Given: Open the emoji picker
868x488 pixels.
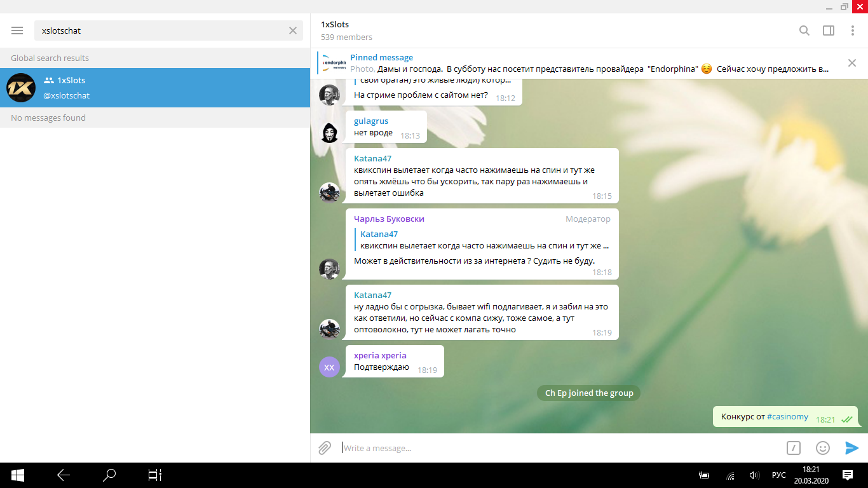Looking at the screenshot, I should [823, 448].
